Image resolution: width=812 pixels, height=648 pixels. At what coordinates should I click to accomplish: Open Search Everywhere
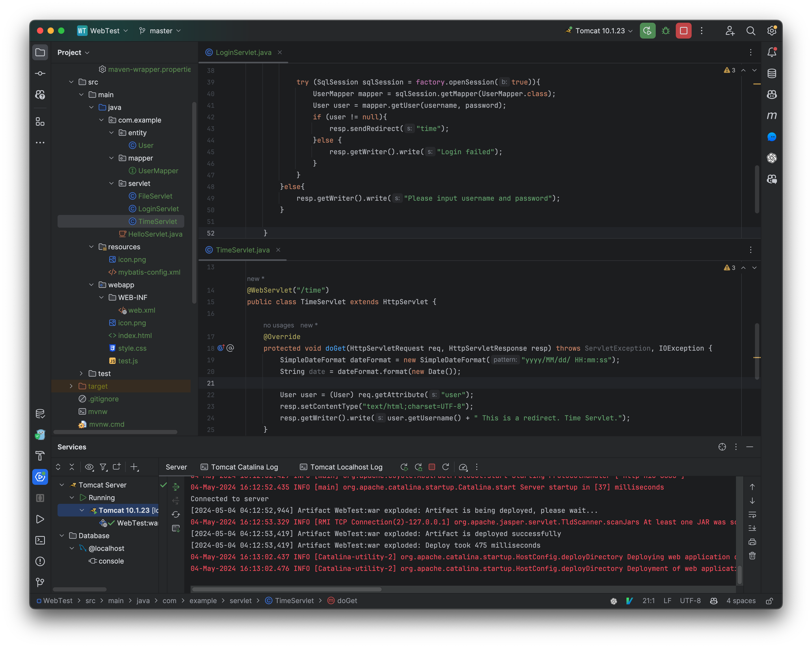(x=750, y=31)
